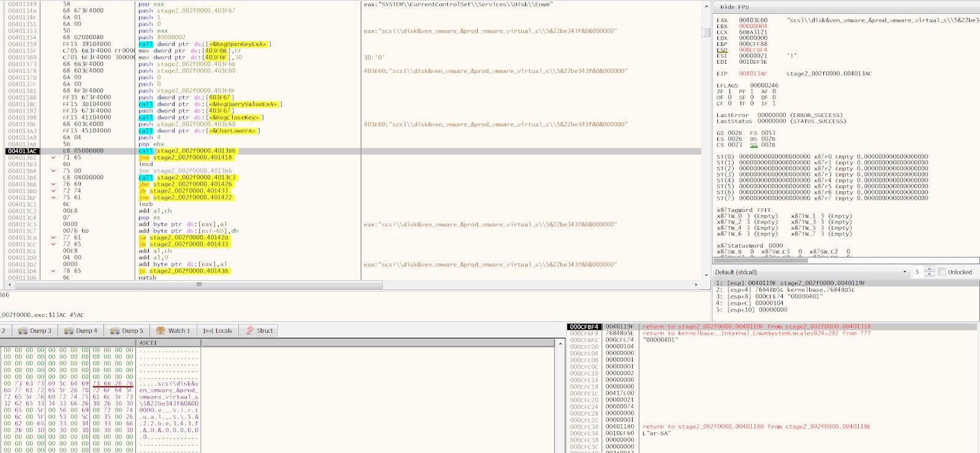Click the Dump 3 tab icon
Viewport: 980px width, 453px height.
[23, 330]
